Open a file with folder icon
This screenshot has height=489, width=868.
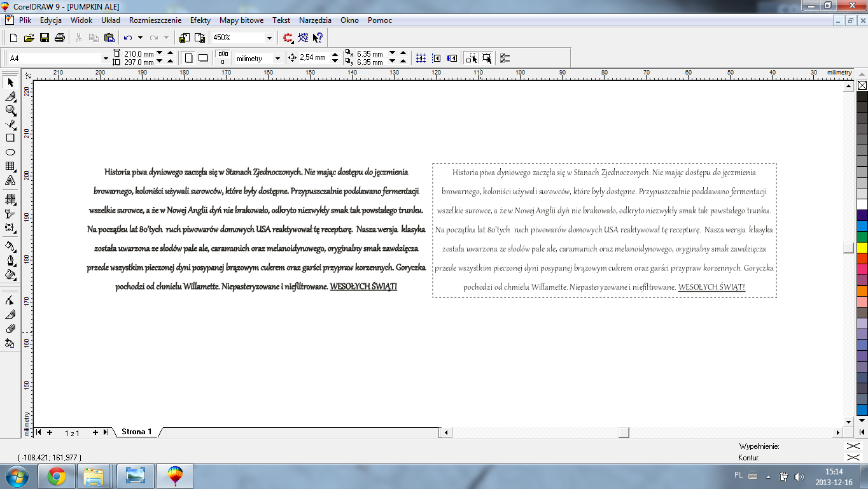click(x=29, y=38)
